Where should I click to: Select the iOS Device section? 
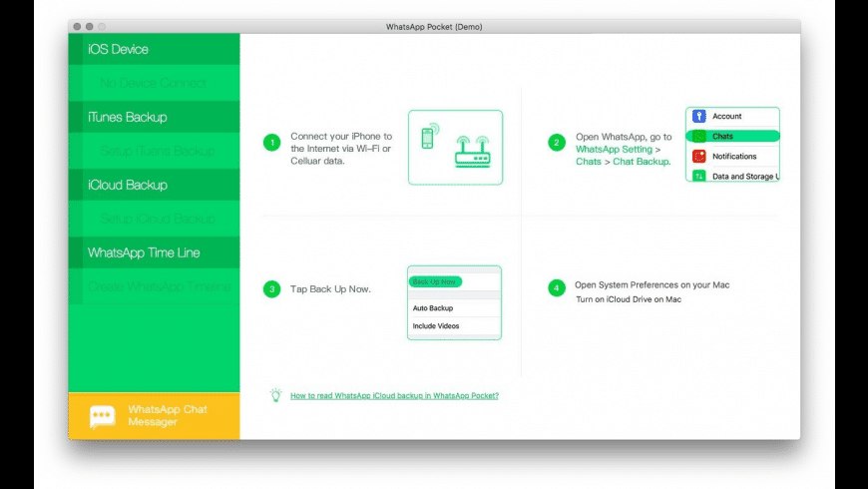pos(154,49)
